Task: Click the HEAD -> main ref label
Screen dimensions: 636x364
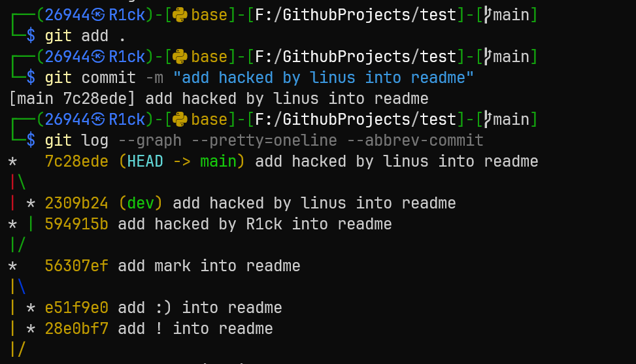Action: 182,161
